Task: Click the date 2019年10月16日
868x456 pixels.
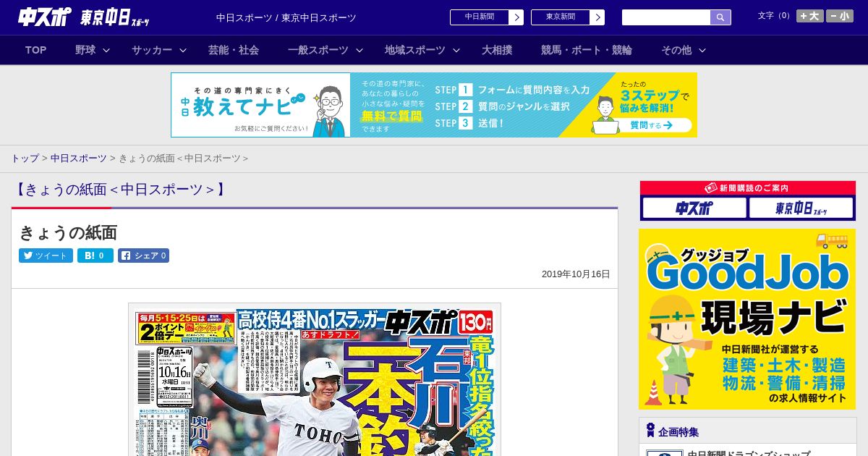Action: (x=576, y=274)
